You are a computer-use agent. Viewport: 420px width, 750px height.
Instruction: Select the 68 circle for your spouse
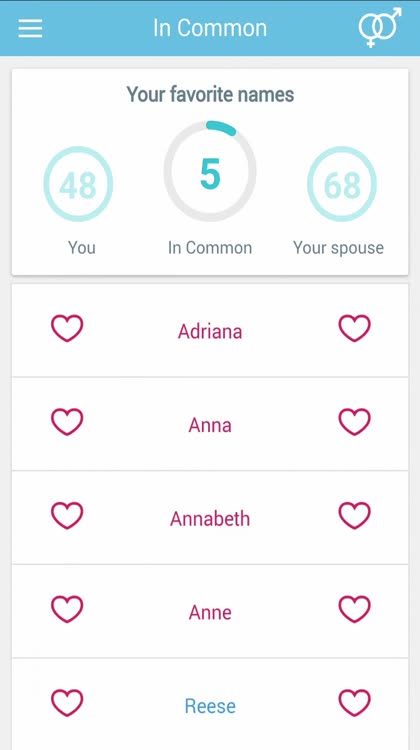(342, 184)
